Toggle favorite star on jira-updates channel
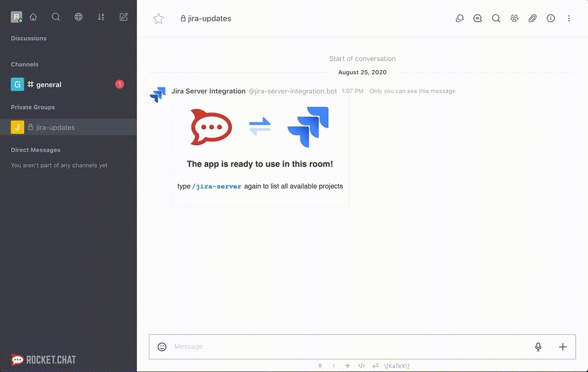The width and height of the screenshot is (588, 372). (x=158, y=18)
